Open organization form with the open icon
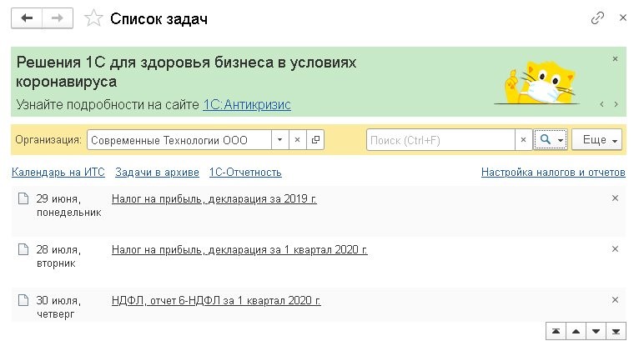Image resolution: width=644 pixels, height=351 pixels. (x=315, y=140)
